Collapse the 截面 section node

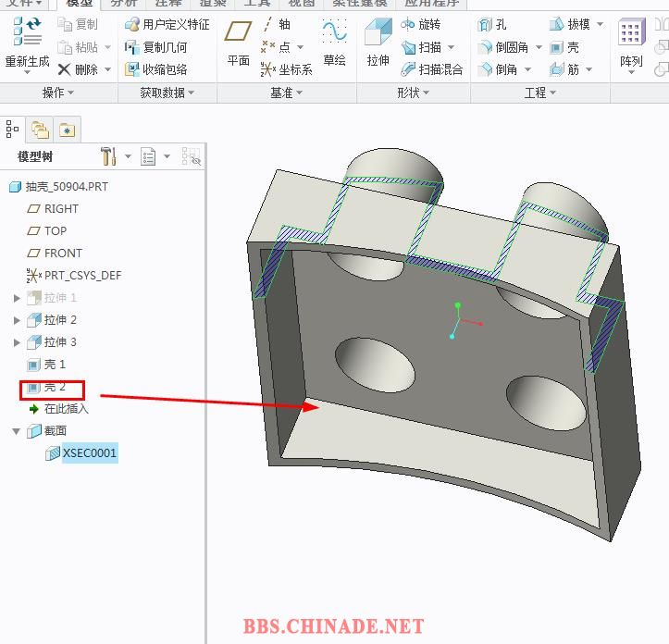coord(17,431)
